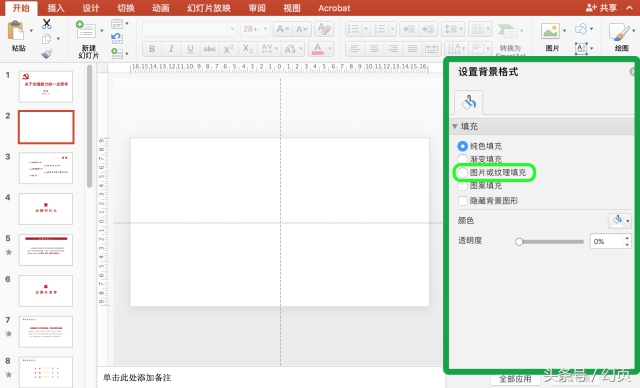The height and width of the screenshot is (388, 640).
Task: Click the Numbered list icon
Action: (380, 29)
